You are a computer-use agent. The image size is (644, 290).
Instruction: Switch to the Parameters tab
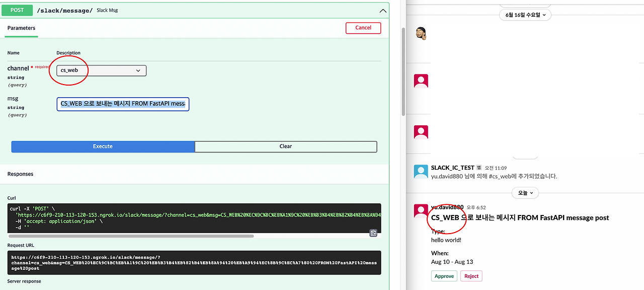pyautogui.click(x=22, y=28)
